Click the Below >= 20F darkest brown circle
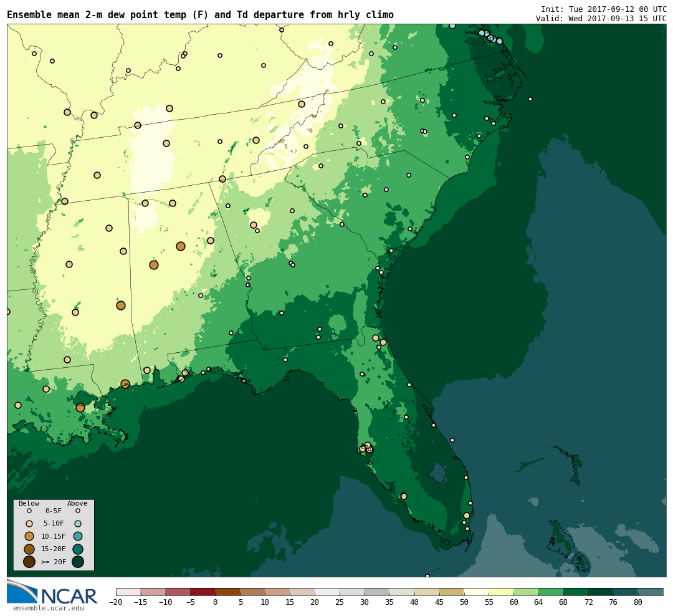The height and width of the screenshot is (616, 673). click(29, 562)
